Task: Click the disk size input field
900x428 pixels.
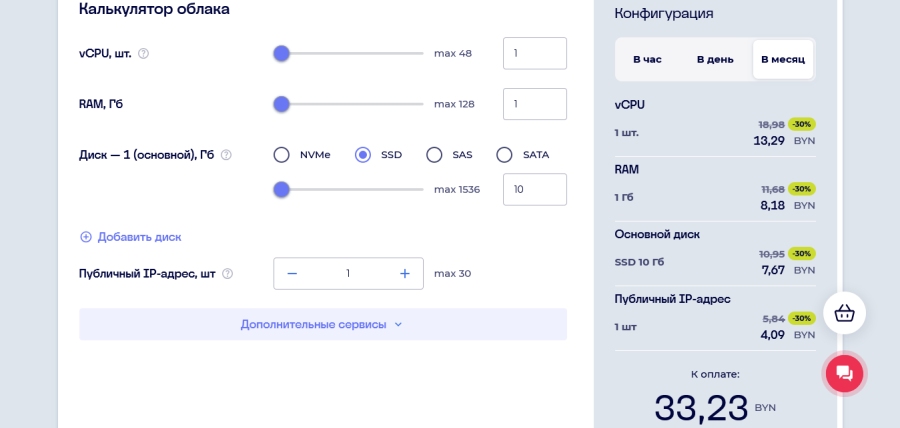Action: pyautogui.click(x=534, y=189)
